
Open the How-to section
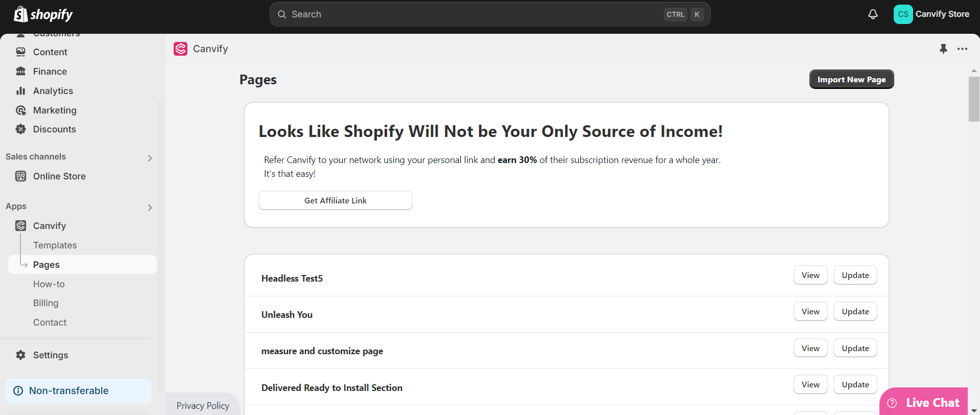coord(49,284)
